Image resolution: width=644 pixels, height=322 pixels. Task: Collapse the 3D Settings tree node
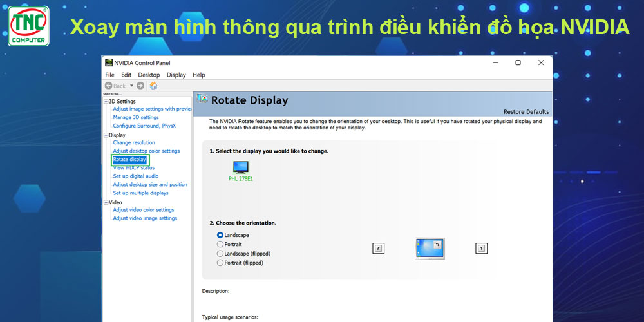(x=106, y=102)
